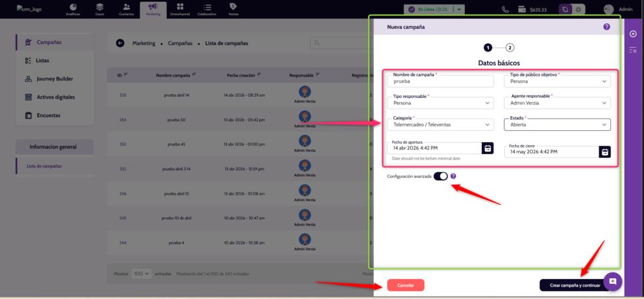
Task: Click the Cancelar button
Action: [406, 285]
